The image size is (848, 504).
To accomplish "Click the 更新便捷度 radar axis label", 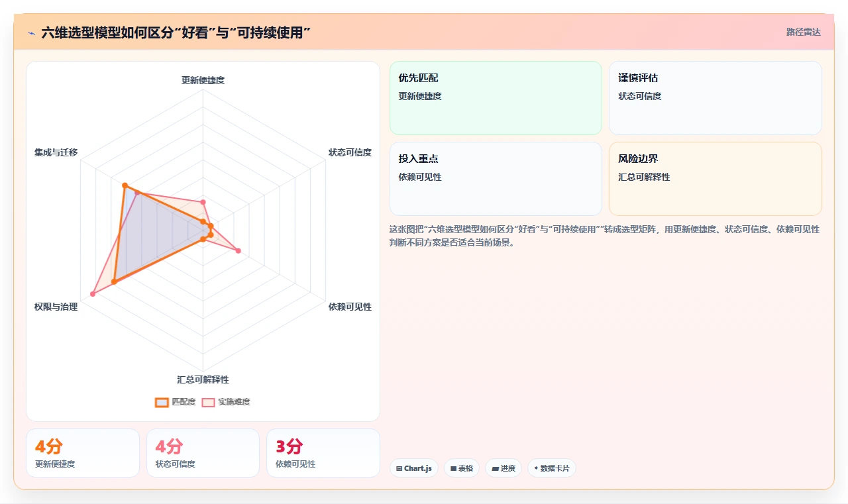I will coord(203,80).
